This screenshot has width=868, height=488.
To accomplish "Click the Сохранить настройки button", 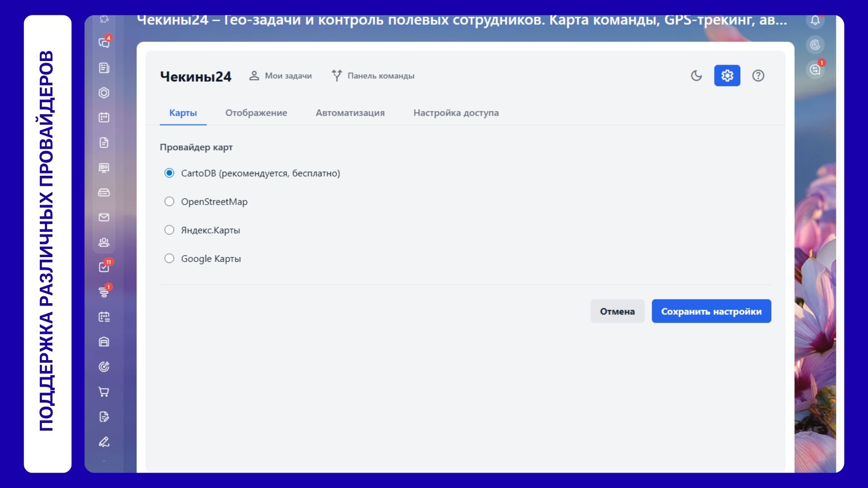I will (x=711, y=311).
